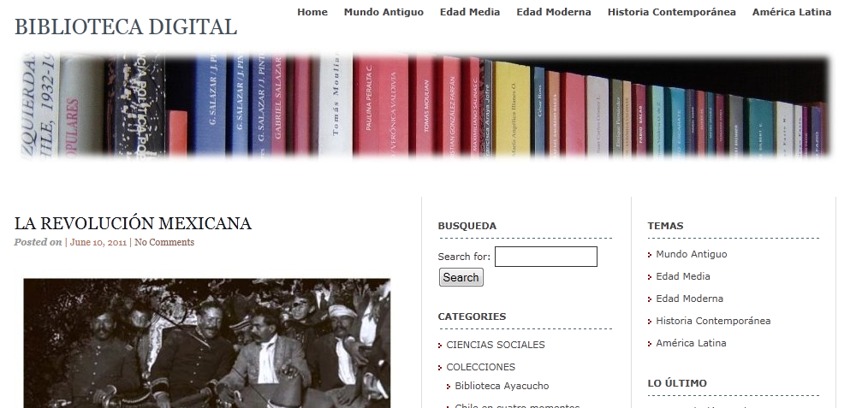Open the No Comments link
The width and height of the screenshot is (868, 408).
click(164, 242)
